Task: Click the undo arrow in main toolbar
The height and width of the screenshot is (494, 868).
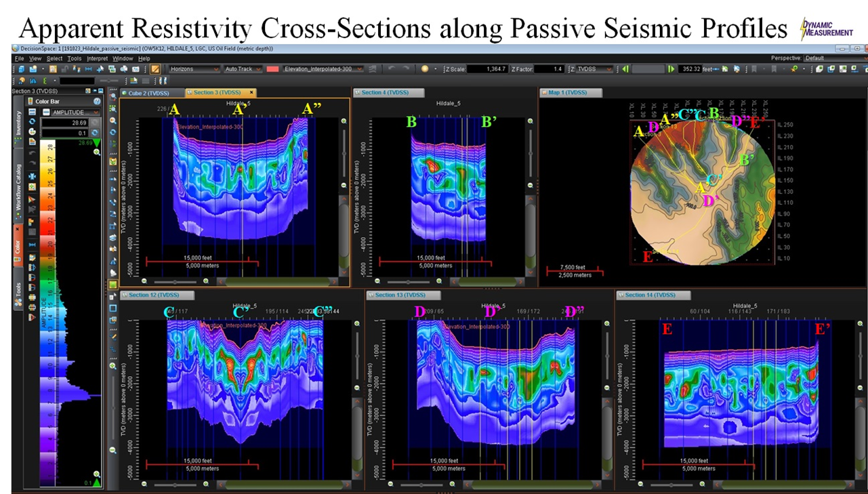Action: 392,69
